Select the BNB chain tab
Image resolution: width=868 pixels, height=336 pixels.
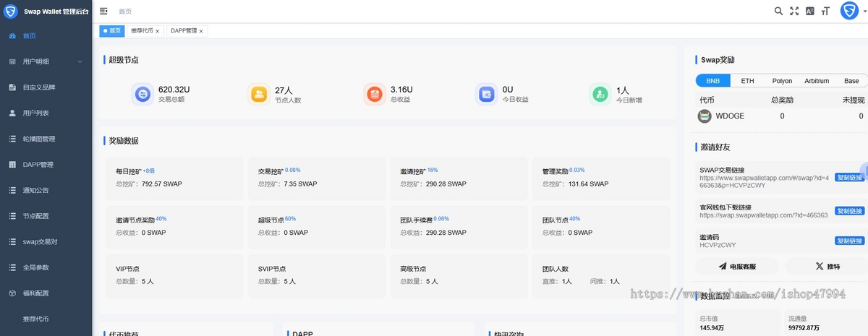tap(712, 81)
